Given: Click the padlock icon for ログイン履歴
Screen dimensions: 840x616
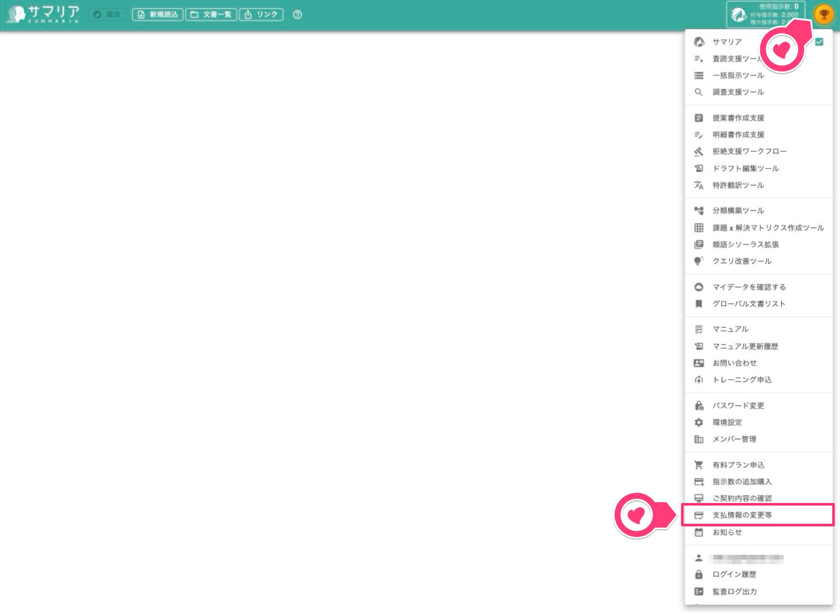Looking at the screenshot, I should [698, 574].
